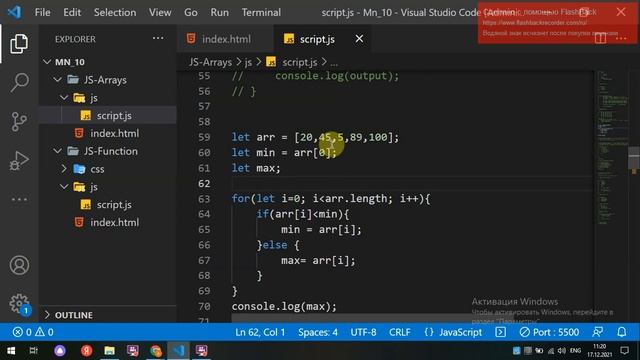This screenshot has width=640, height=360.
Task: Open the Explorer view in activity bar
Action: [x=19, y=44]
